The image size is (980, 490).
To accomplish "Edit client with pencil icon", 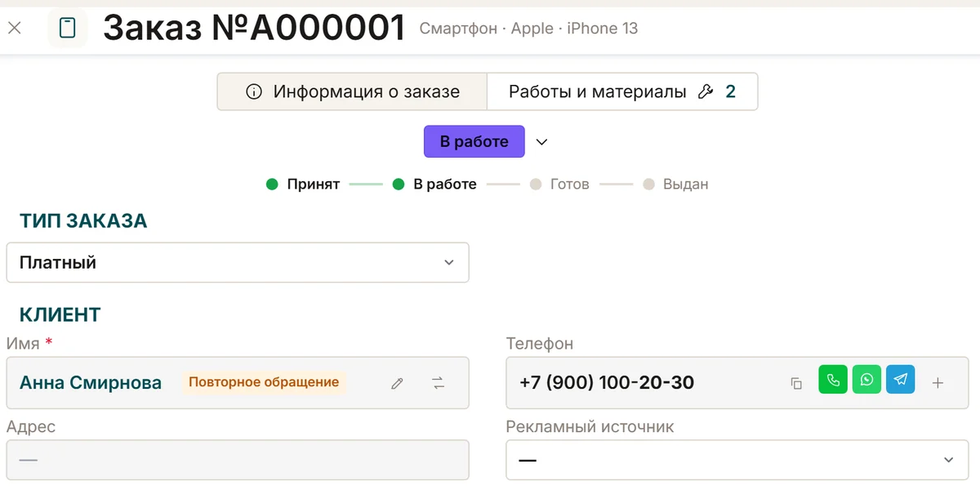I will tap(398, 383).
